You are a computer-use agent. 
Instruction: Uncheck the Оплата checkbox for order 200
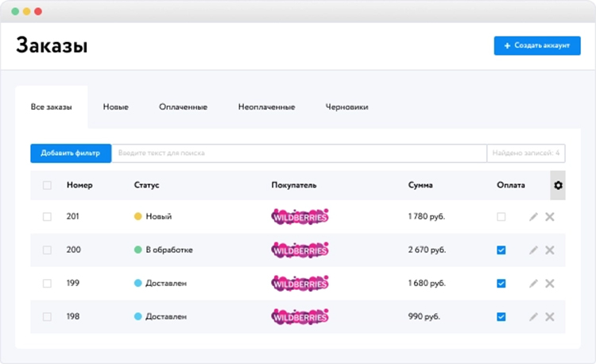click(x=501, y=250)
